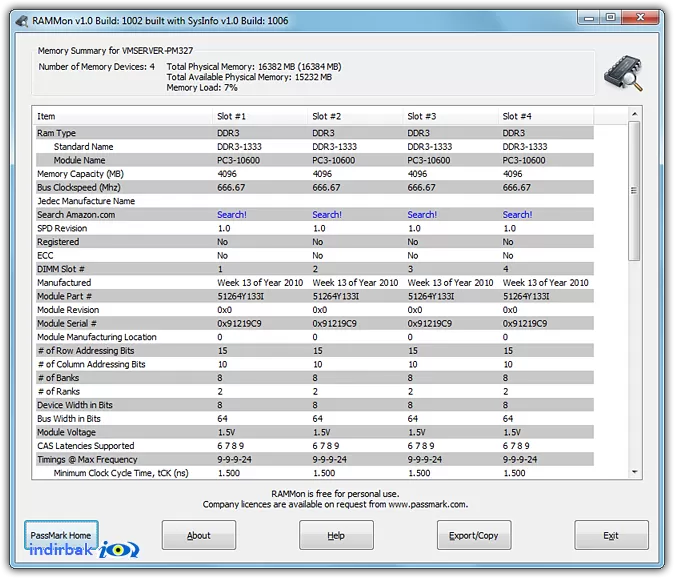Click the Slot #3 column header
This screenshot has height=578, width=674.
tap(450, 116)
